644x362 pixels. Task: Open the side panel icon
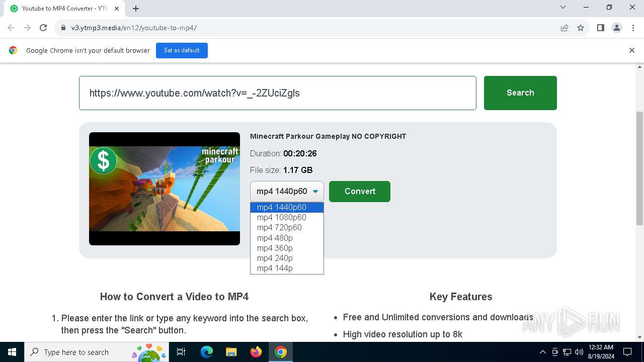point(601,28)
